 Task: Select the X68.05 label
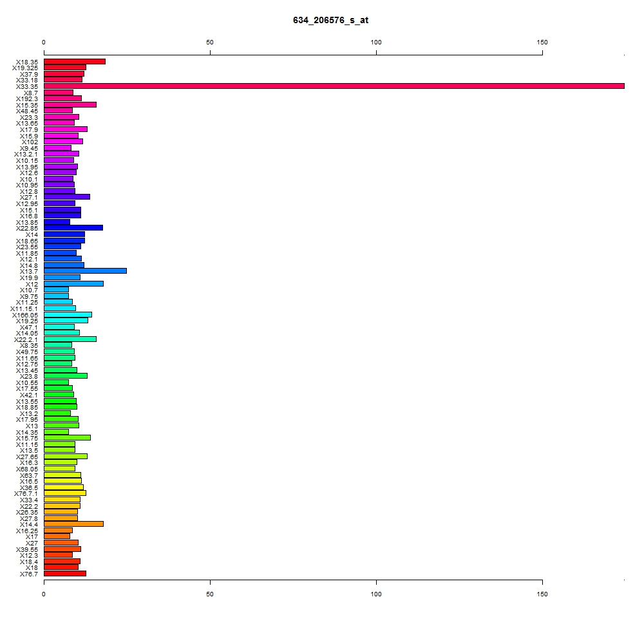(x=26, y=469)
